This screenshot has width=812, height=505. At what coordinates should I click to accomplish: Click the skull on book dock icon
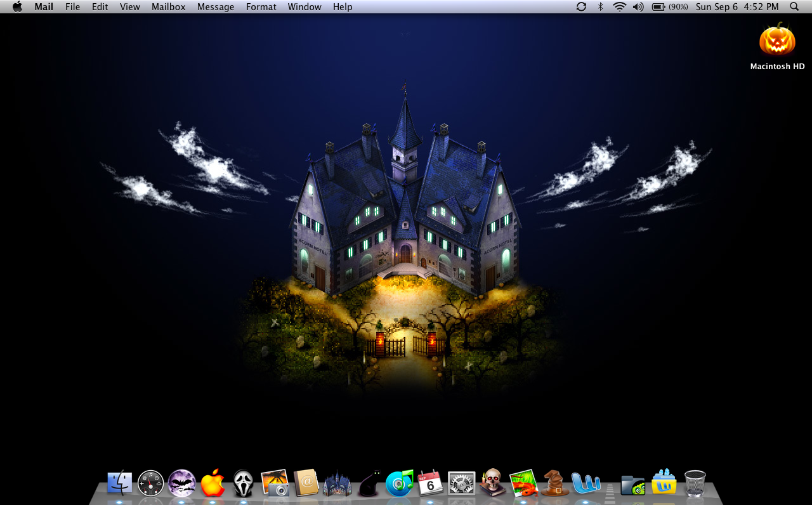pyautogui.click(x=492, y=483)
